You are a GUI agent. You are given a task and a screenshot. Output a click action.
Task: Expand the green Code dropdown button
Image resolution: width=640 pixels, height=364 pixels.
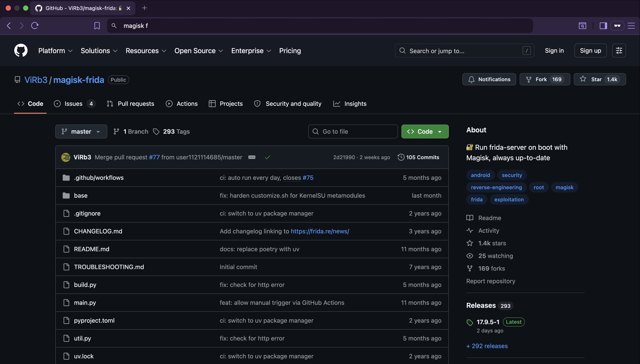[x=425, y=131]
